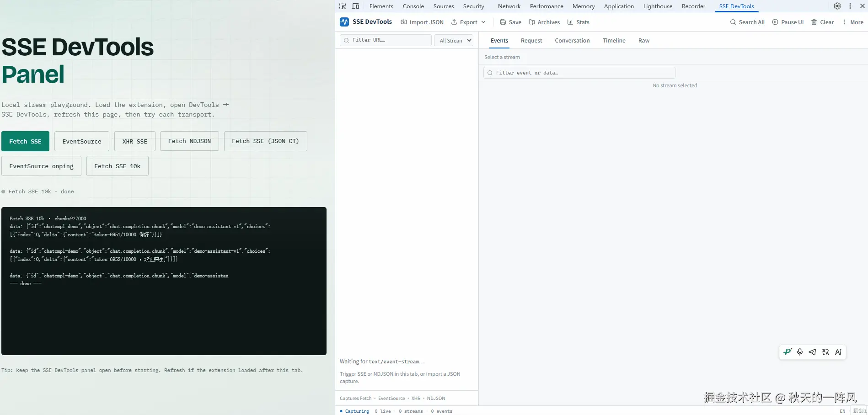Open the Archives list

[544, 22]
